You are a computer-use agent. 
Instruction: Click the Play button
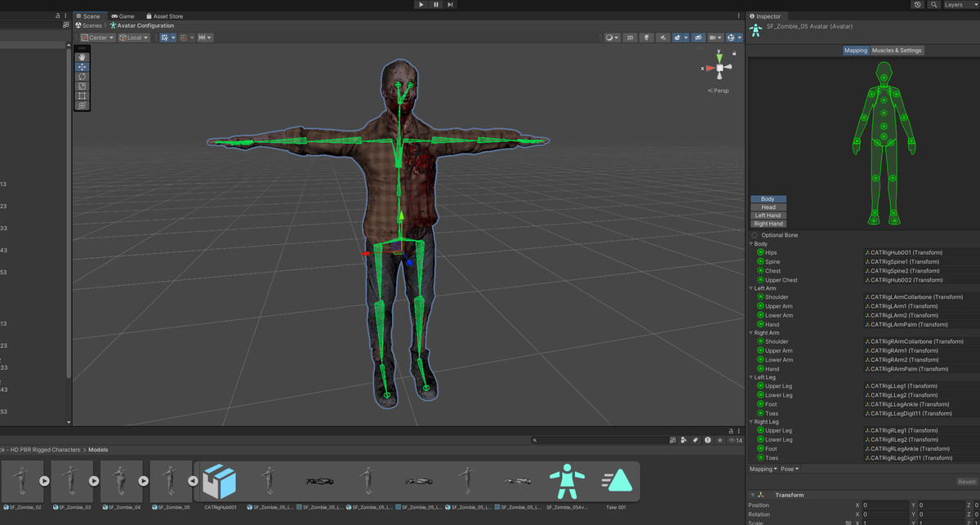click(421, 5)
